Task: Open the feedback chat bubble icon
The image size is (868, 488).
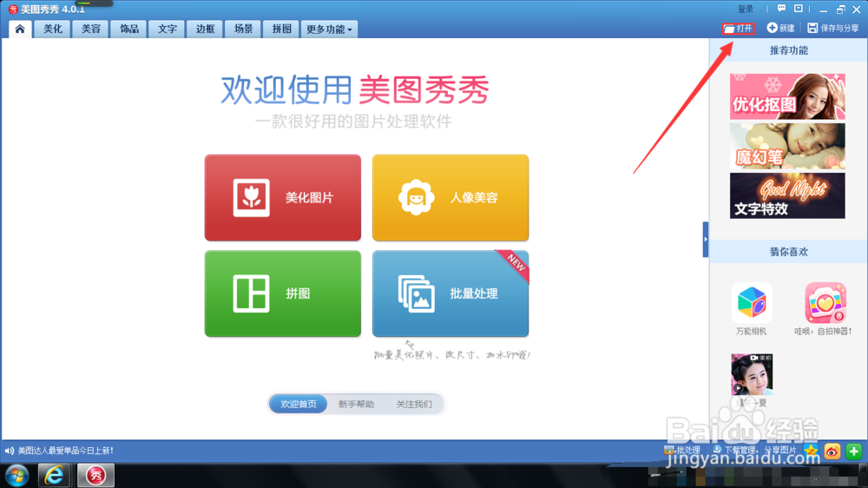Action: [781, 9]
